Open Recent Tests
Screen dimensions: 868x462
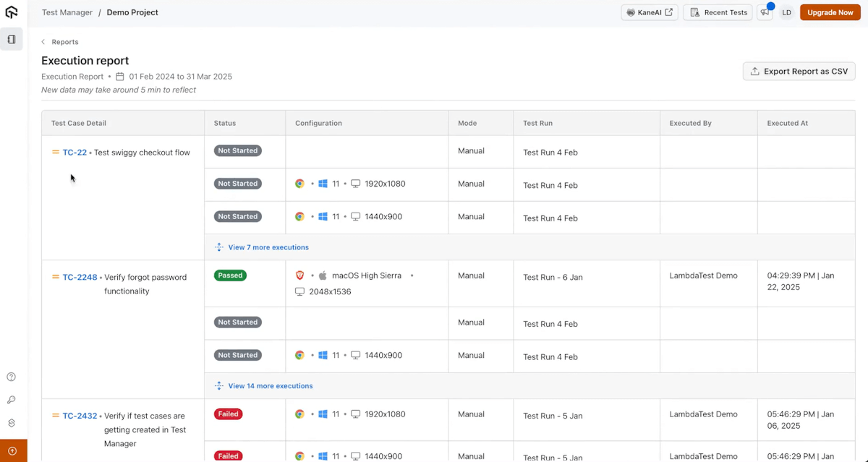718,12
